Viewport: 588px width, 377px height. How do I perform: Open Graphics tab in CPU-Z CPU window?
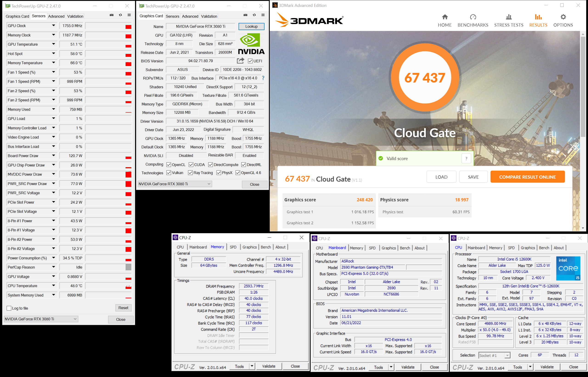tap(528, 248)
